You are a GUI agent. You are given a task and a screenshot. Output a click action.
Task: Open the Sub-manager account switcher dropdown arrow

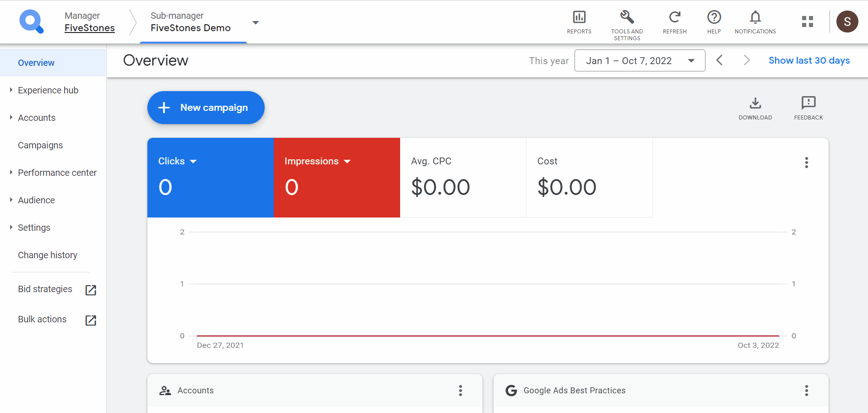pos(256,22)
